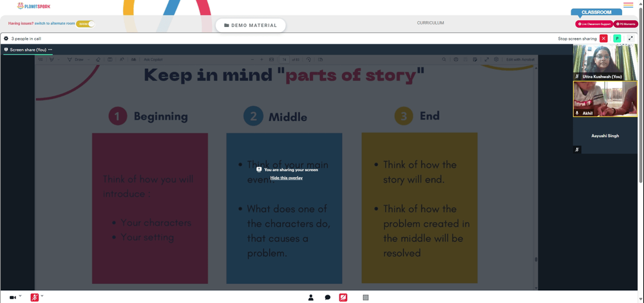
Task: Unmute the red microphone button
Action: [x=35, y=297]
